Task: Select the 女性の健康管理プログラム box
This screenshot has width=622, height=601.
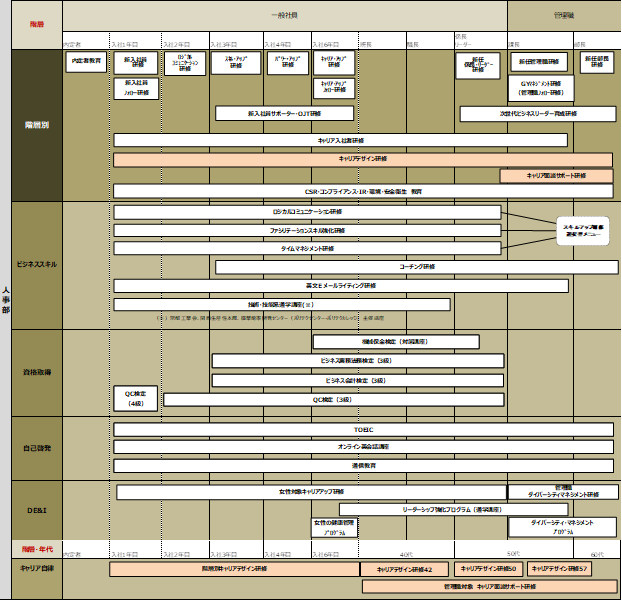Action: point(334,528)
